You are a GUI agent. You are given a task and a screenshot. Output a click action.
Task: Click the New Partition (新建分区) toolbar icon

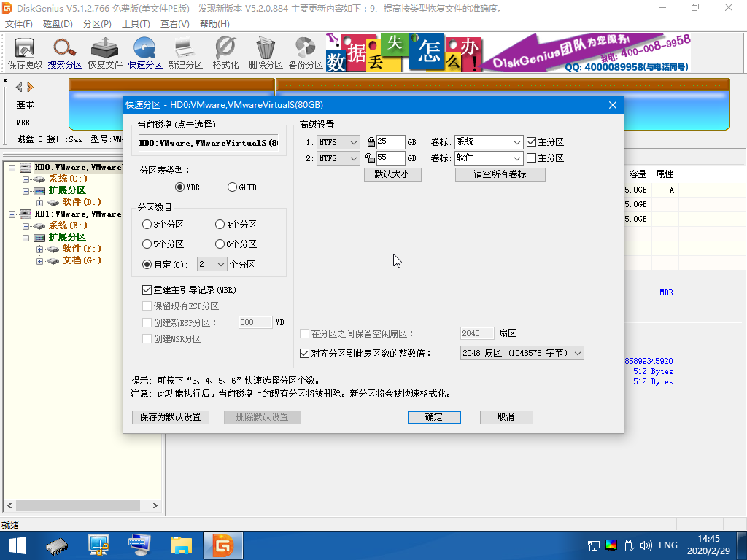185,52
